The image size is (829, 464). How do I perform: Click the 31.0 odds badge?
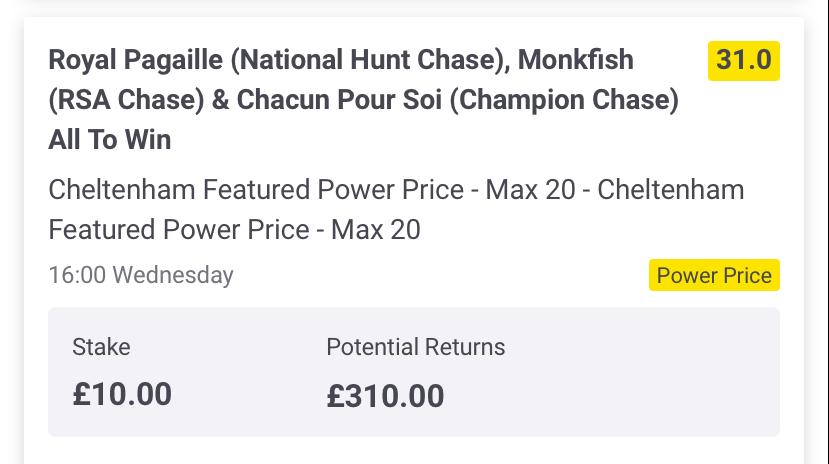743,61
